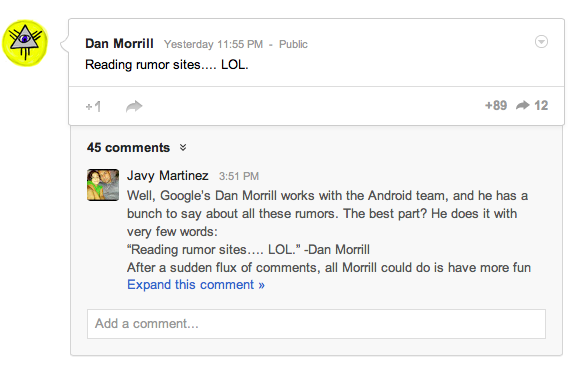View the +89 people who plussed
577x371 pixels.
[x=496, y=106]
